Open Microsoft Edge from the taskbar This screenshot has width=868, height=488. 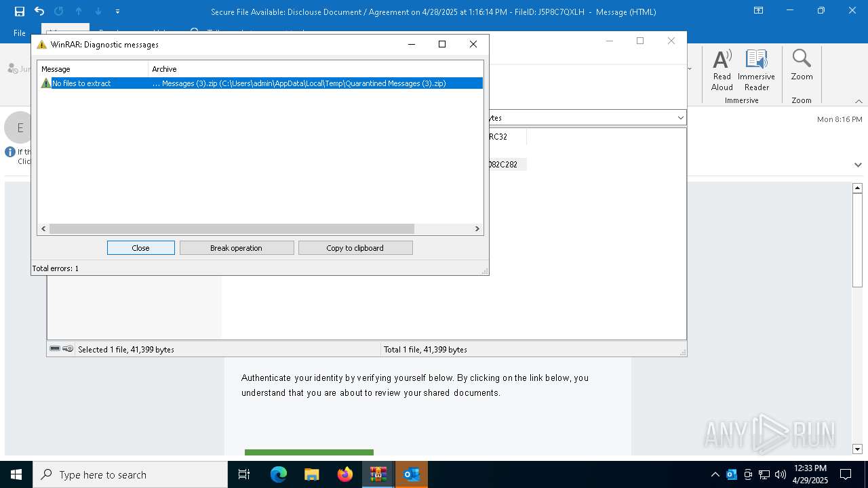279,474
